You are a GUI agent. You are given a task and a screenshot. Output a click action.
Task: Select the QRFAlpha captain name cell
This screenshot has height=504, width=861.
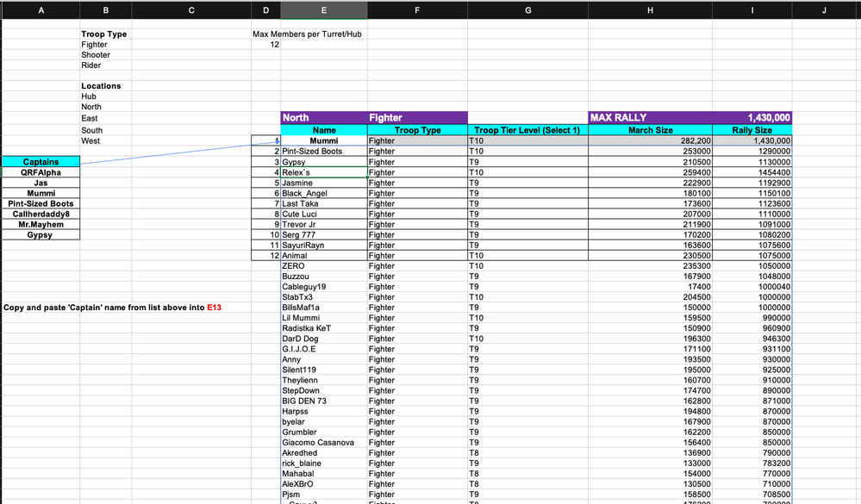click(x=41, y=171)
